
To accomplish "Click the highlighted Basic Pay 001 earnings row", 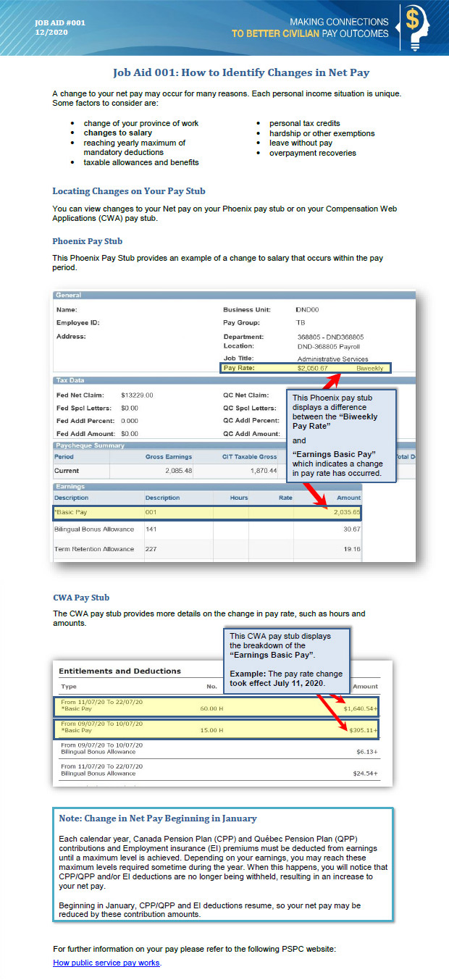I will pyautogui.click(x=206, y=513).
